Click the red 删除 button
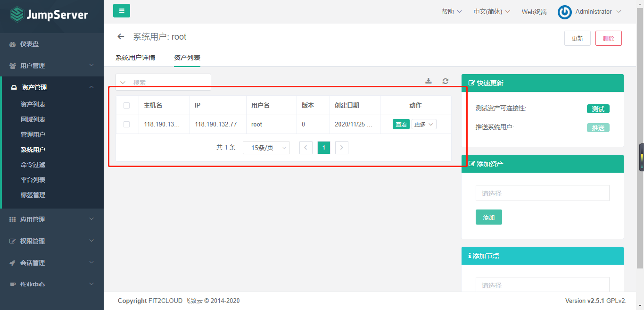The image size is (644, 310). pyautogui.click(x=609, y=38)
